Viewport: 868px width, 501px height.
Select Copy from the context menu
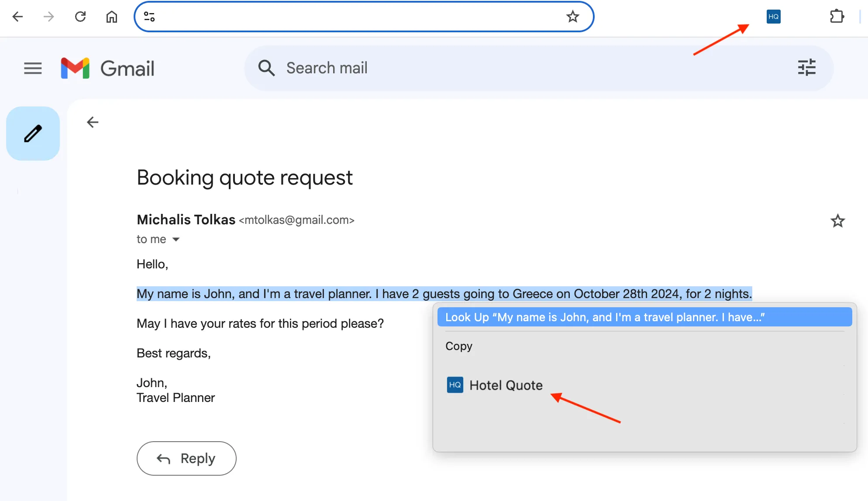(x=458, y=346)
